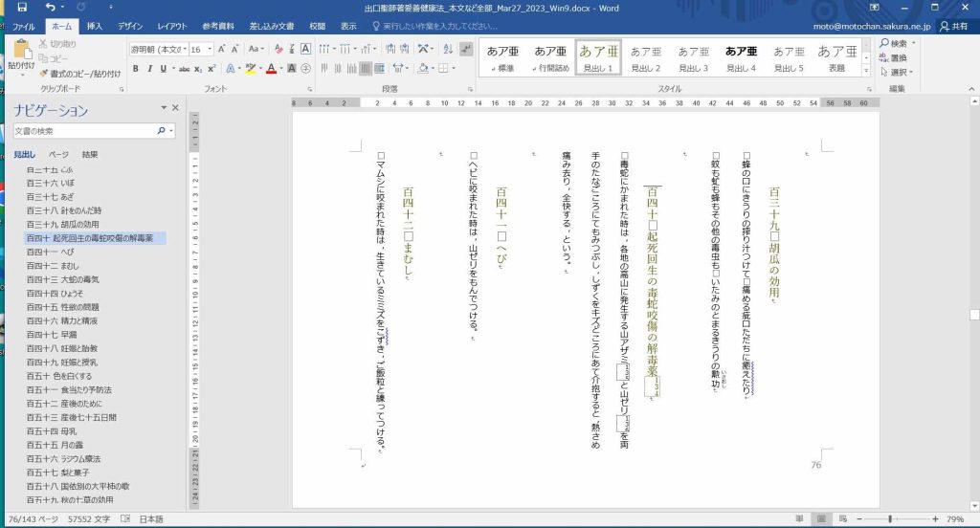Open the Change Case (Aa) dropdown
The image size is (980, 528).
click(x=256, y=49)
